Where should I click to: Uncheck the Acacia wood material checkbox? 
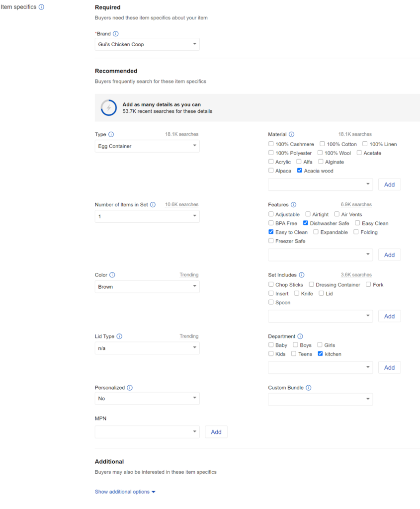[300, 170]
